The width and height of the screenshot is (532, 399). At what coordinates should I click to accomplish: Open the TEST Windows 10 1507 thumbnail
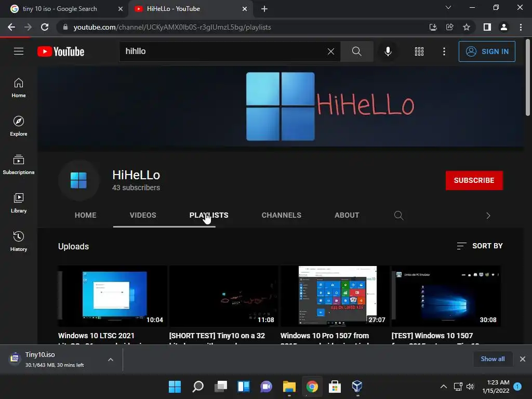tap(446, 296)
